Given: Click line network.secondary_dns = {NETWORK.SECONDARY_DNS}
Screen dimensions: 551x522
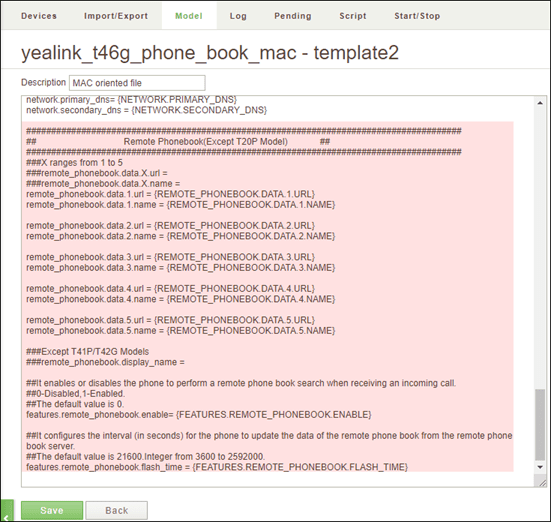Looking at the screenshot, I should pos(147,110).
